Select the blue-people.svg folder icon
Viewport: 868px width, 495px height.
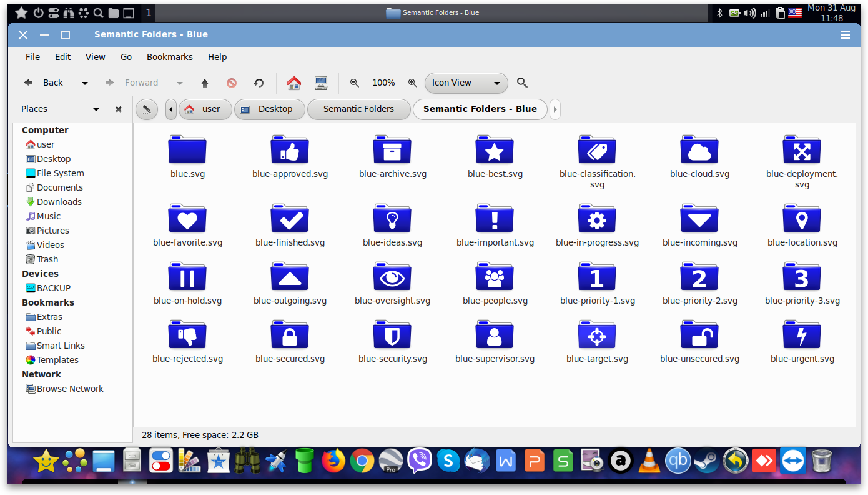[x=495, y=276]
